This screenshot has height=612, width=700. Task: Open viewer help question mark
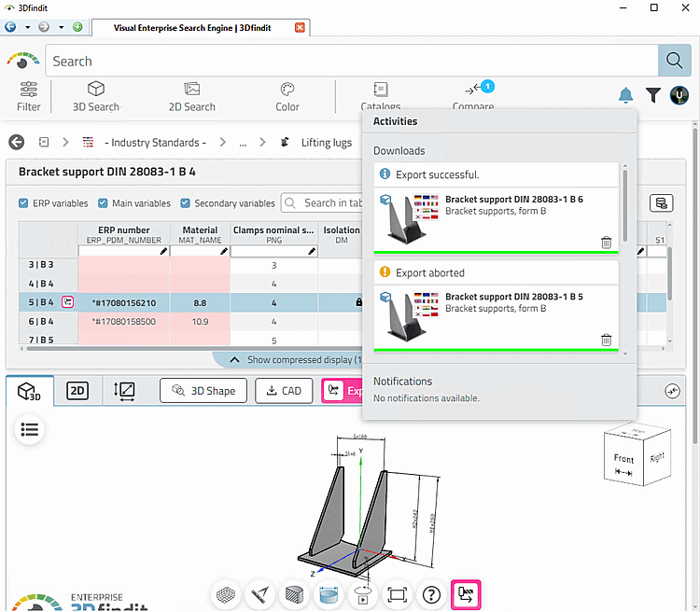pos(431,594)
